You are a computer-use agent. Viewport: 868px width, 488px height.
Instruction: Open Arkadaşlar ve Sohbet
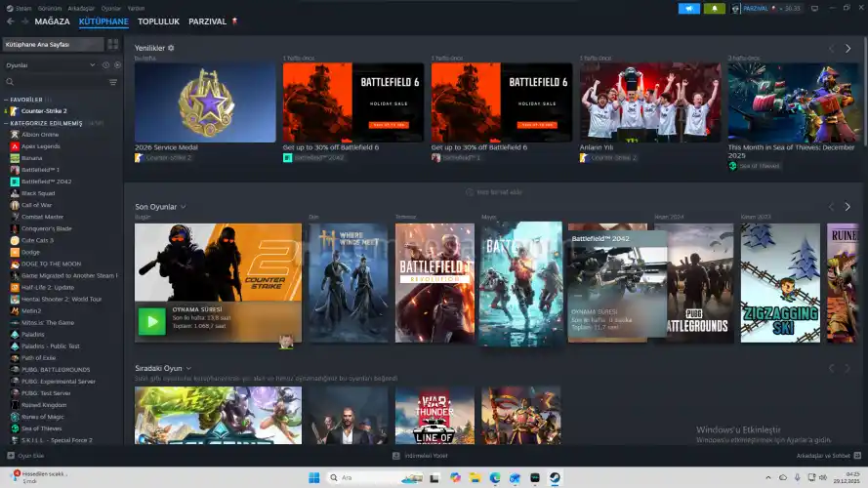point(822,455)
